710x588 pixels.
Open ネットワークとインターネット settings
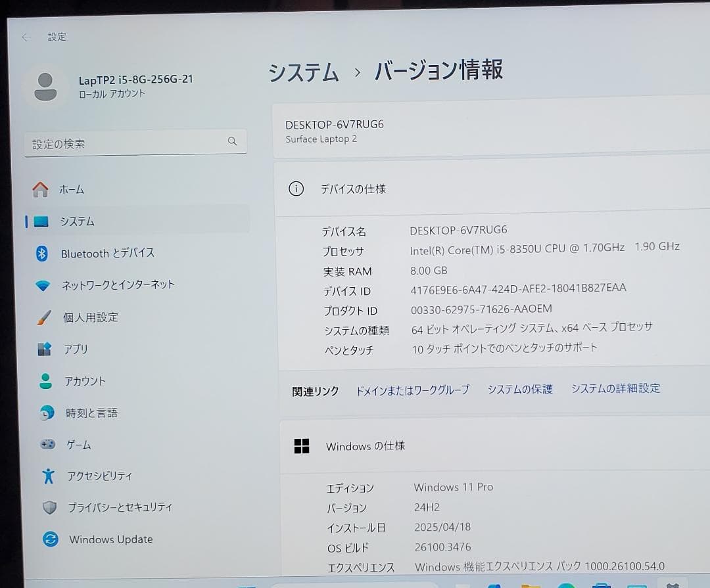pos(118,284)
